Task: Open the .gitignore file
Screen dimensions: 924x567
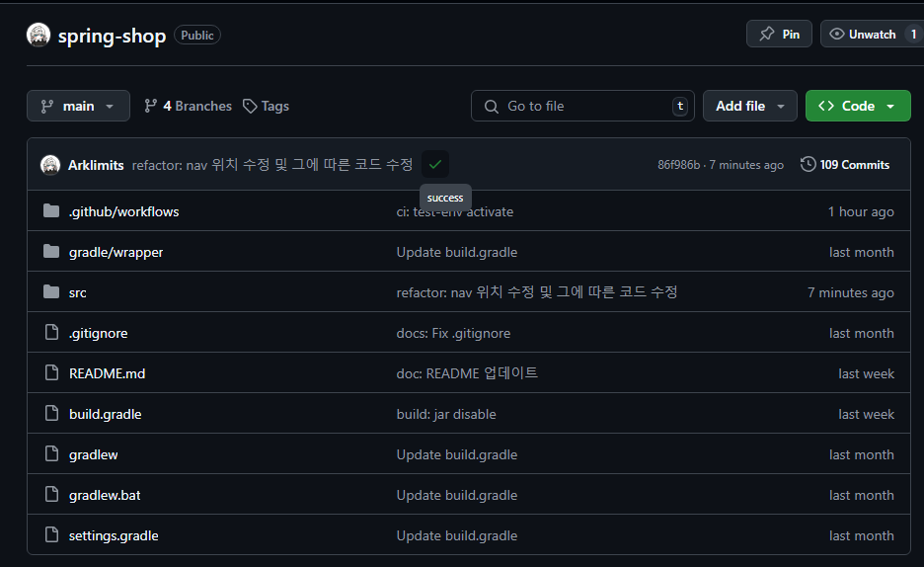Action: [99, 333]
